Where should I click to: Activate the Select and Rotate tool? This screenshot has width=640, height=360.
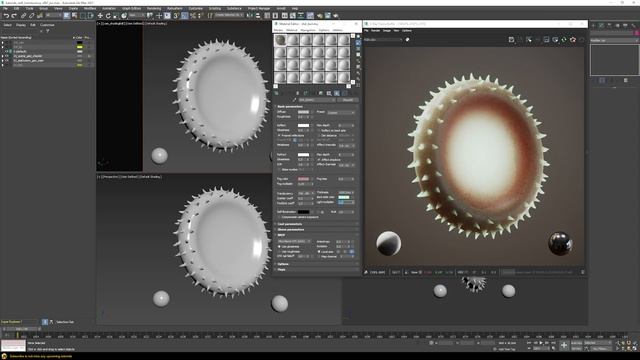click(108, 16)
